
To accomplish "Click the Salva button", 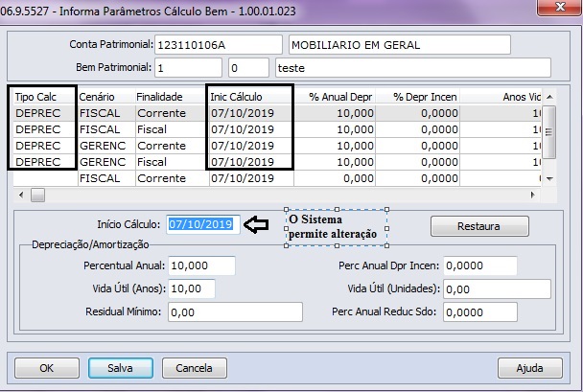I will click(121, 368).
